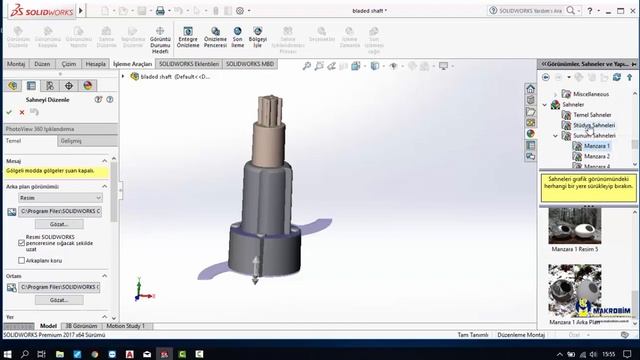The width and height of the screenshot is (640, 360).
Task: Select the Bölgeyi İşle tool
Action: [x=258, y=37]
